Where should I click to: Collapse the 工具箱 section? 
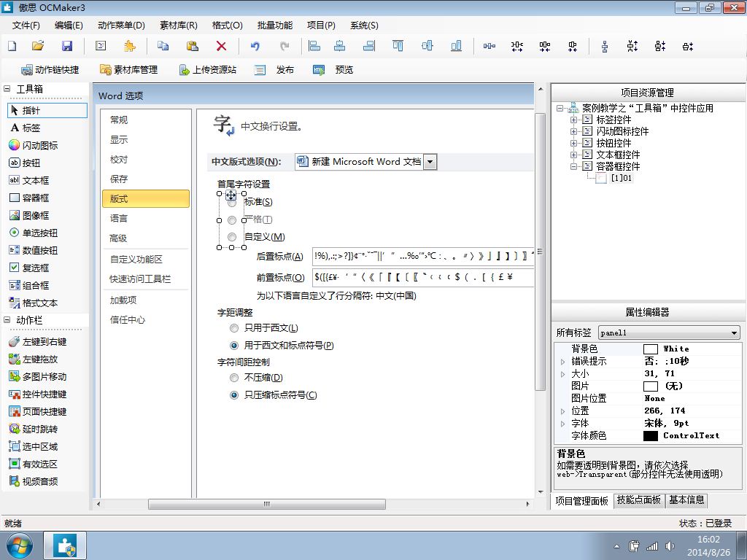coord(7,88)
